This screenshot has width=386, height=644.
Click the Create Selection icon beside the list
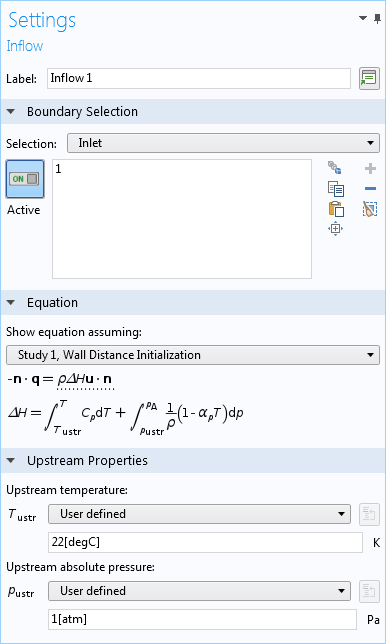[335, 168]
